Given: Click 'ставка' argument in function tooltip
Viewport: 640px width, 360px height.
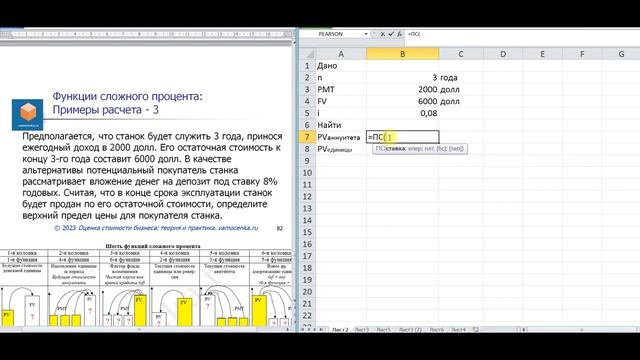Looking at the screenshot, I should [x=396, y=149].
